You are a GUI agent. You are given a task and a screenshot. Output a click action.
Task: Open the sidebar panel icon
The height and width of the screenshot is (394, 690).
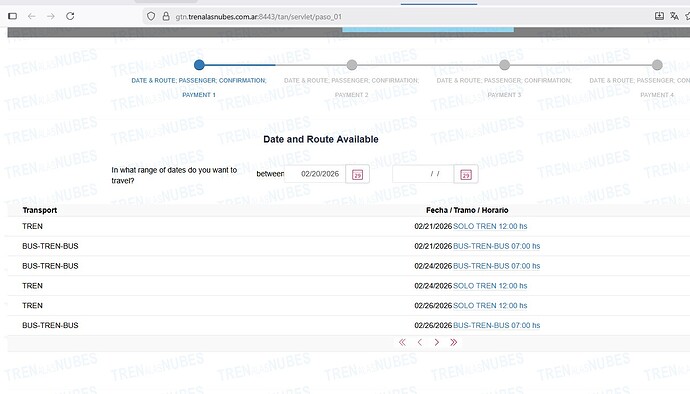tap(12, 16)
